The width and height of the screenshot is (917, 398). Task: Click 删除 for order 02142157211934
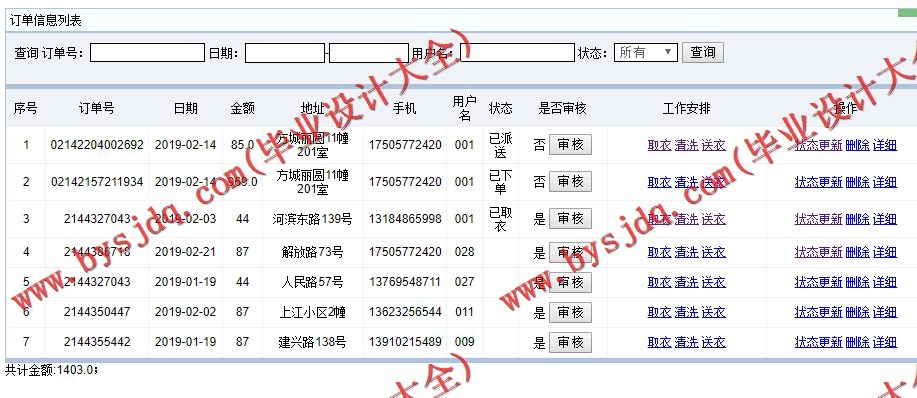point(857,182)
